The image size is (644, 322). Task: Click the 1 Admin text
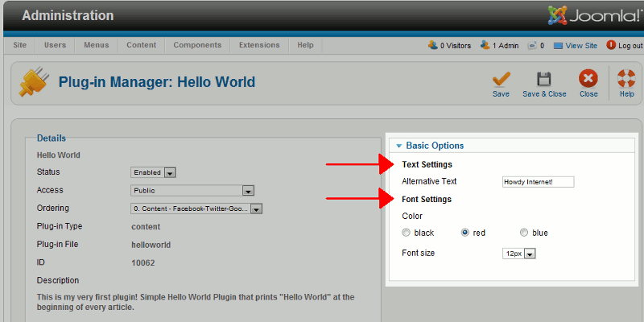pos(506,46)
